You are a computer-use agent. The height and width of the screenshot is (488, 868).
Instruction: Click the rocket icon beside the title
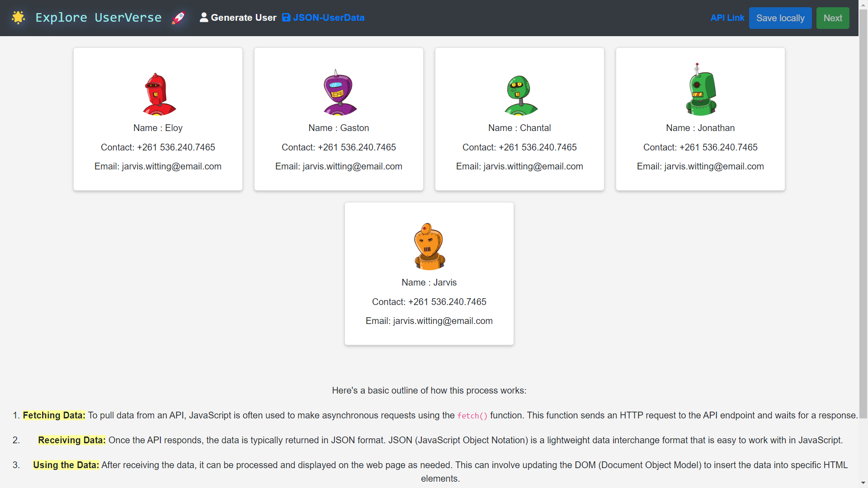(179, 18)
